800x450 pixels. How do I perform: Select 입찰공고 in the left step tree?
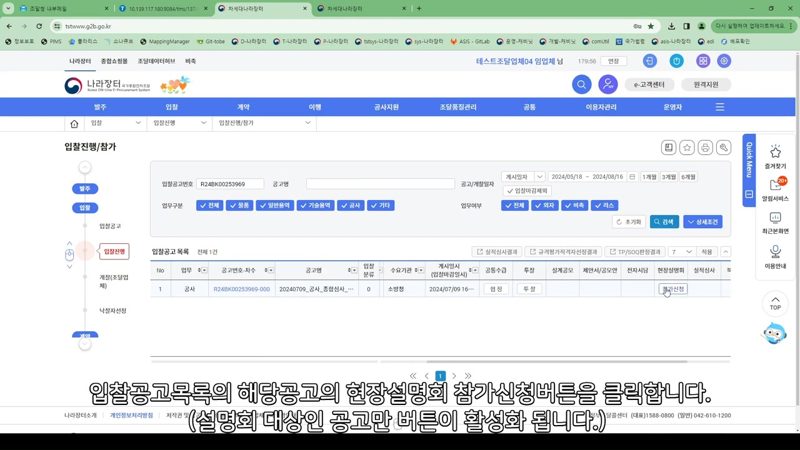pos(110,226)
